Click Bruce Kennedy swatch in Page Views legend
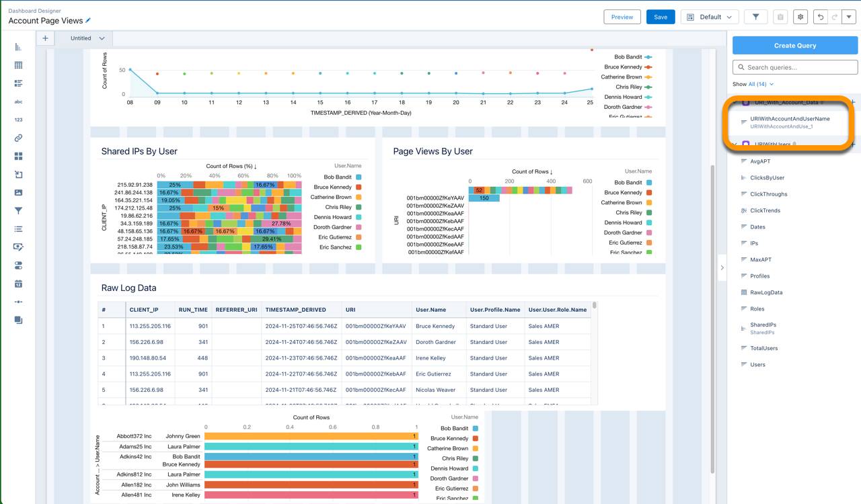This screenshot has height=504, width=861. 649,192
